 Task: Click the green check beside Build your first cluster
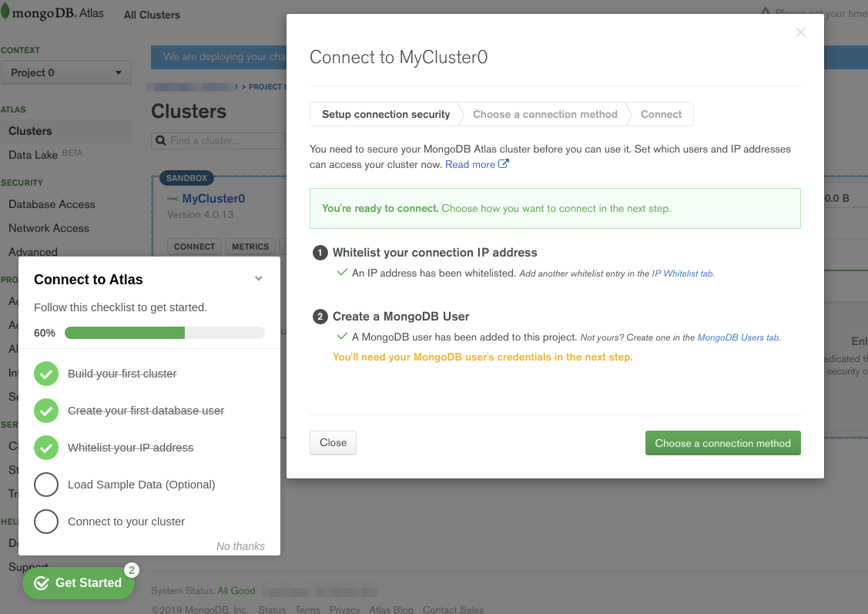pos(46,374)
